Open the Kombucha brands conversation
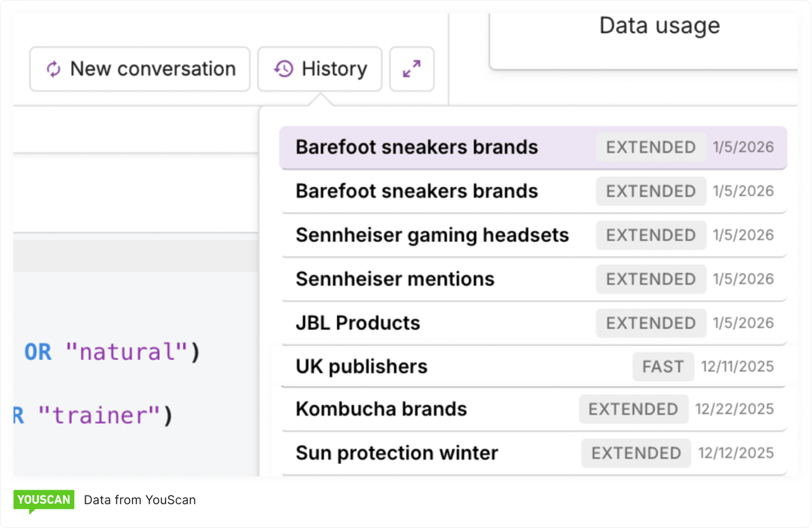 (381, 409)
